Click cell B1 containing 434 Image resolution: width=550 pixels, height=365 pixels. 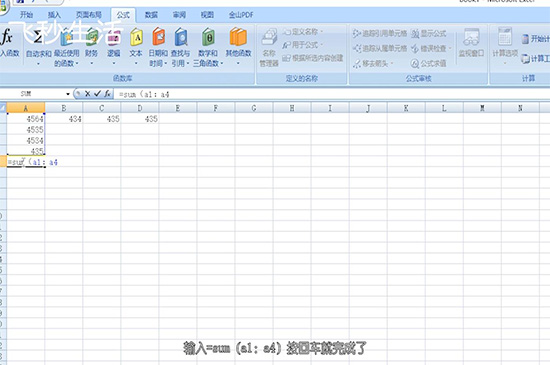pyautogui.click(x=63, y=119)
